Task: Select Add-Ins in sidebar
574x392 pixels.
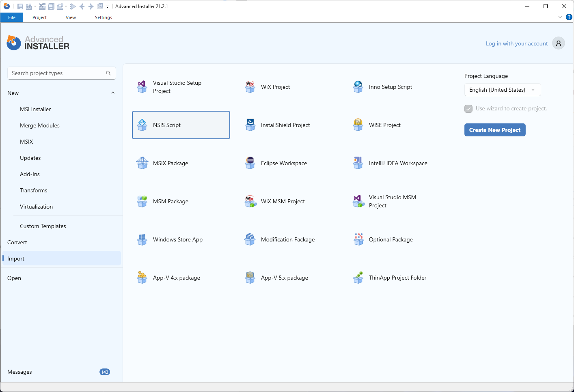Action: pos(30,174)
